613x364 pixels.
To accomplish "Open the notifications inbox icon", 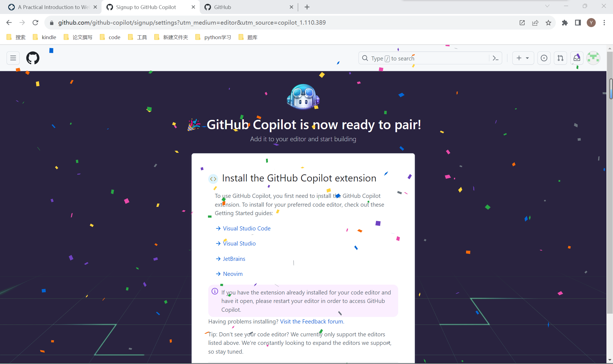I will click(x=577, y=58).
